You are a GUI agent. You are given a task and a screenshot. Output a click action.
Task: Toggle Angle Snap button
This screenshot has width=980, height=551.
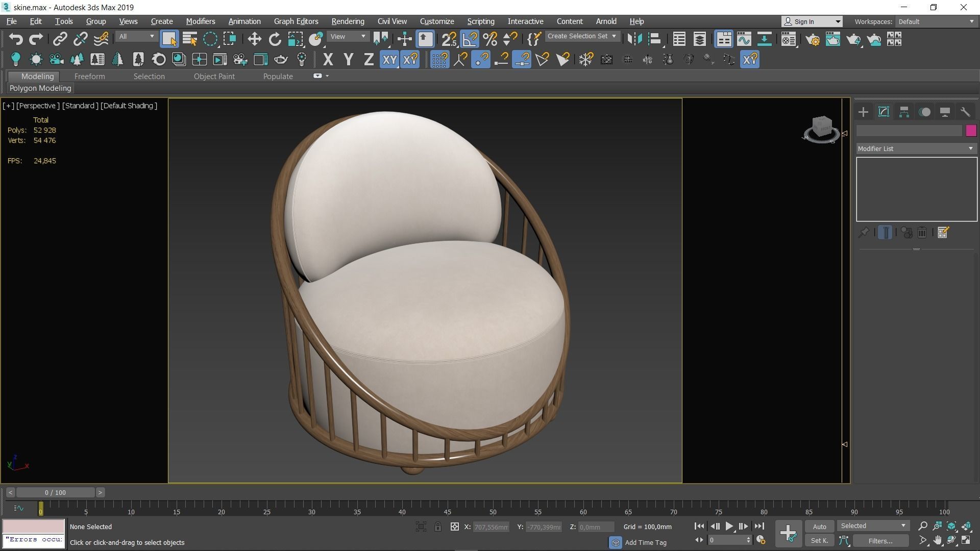click(470, 39)
